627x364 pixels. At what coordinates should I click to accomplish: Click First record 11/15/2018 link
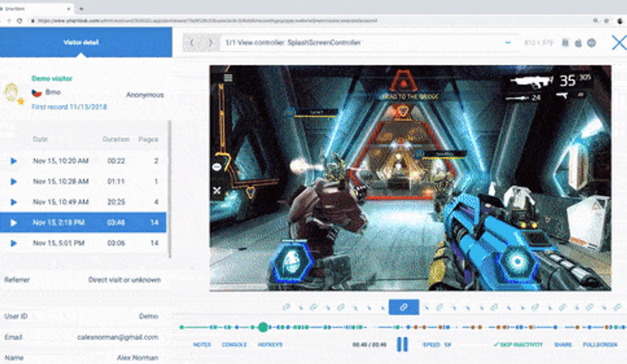pos(70,107)
